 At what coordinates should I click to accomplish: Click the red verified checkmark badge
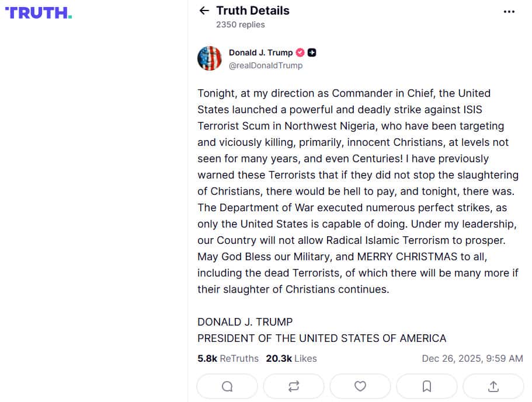point(300,52)
